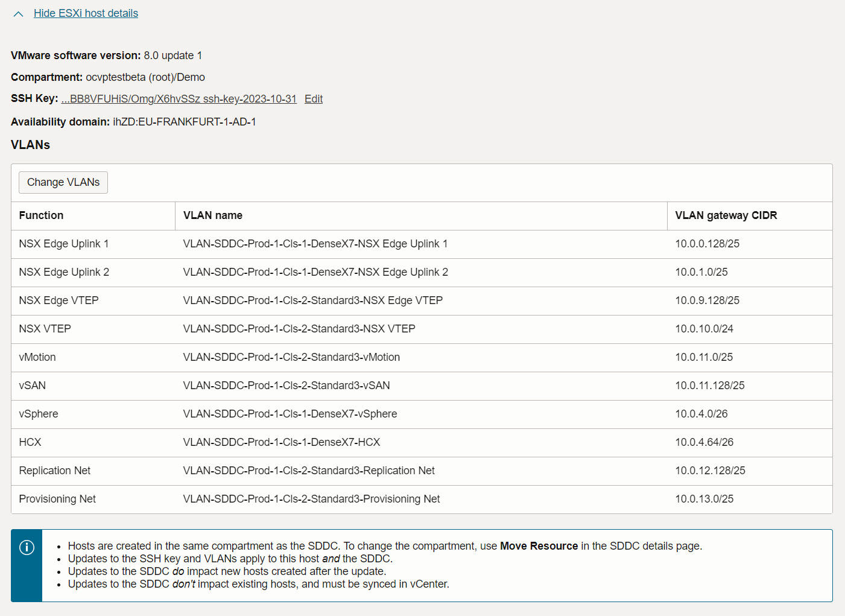Click the 10.0.4.0/26 CIDR value

[701, 414]
